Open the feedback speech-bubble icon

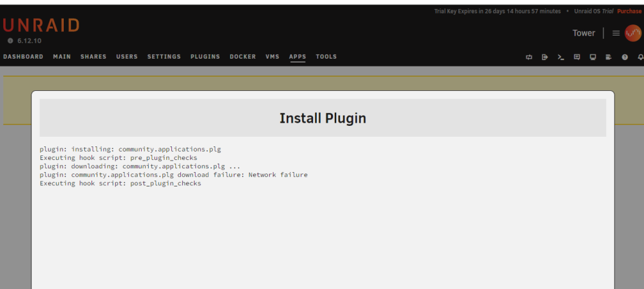(576, 57)
